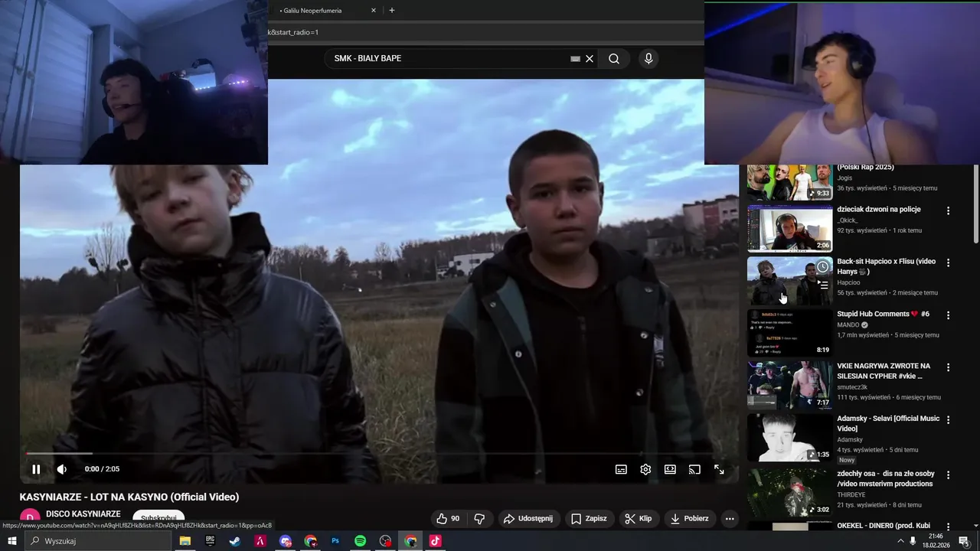Open Photoshop from the taskbar
Screen dimensions: 980x551
(x=335, y=541)
